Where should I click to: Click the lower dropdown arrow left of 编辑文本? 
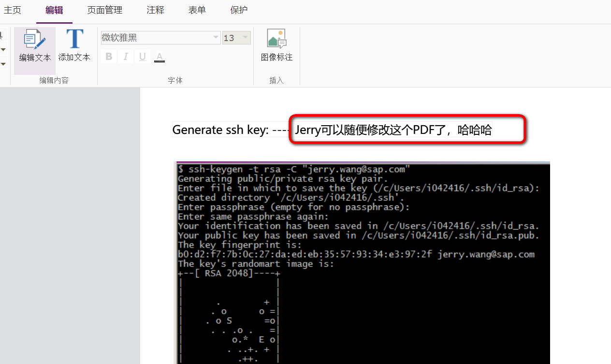[3, 64]
